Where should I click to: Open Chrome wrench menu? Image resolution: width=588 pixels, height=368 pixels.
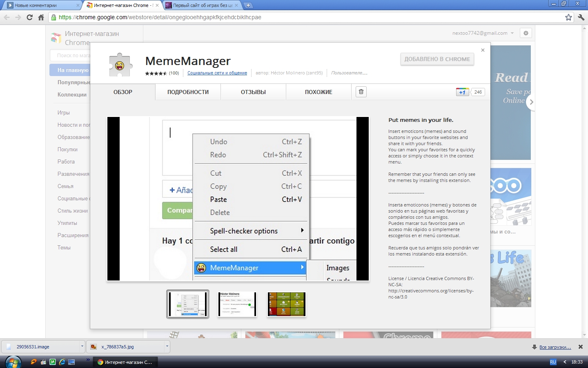click(581, 17)
